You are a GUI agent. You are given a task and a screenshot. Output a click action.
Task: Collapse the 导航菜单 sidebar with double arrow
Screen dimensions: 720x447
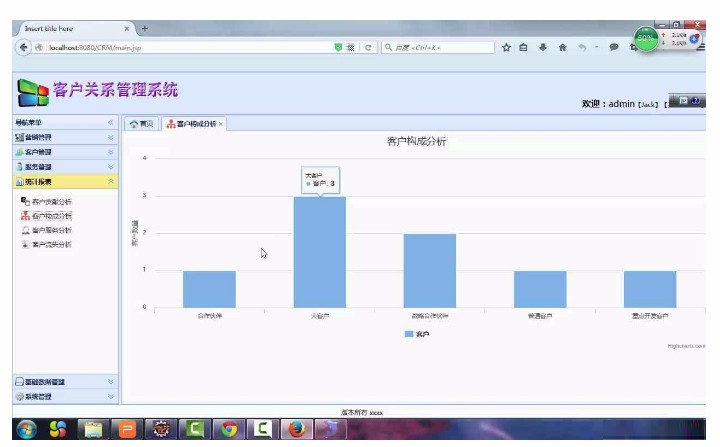pyautogui.click(x=111, y=122)
